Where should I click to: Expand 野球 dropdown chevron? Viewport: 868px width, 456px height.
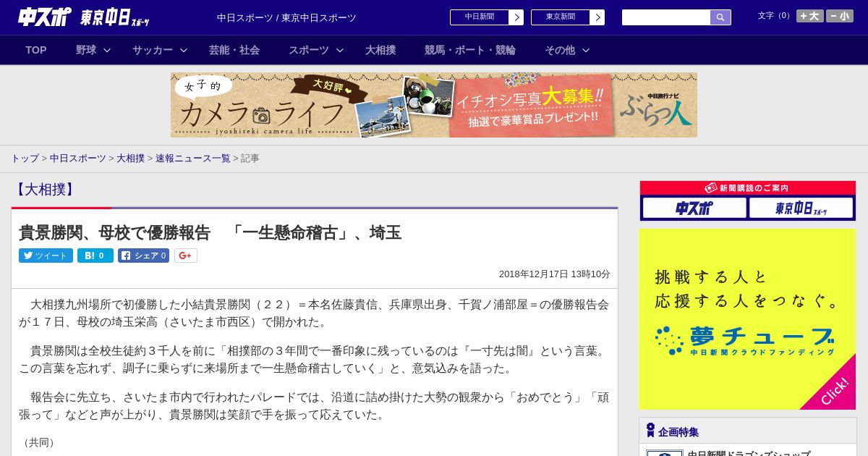point(107,50)
